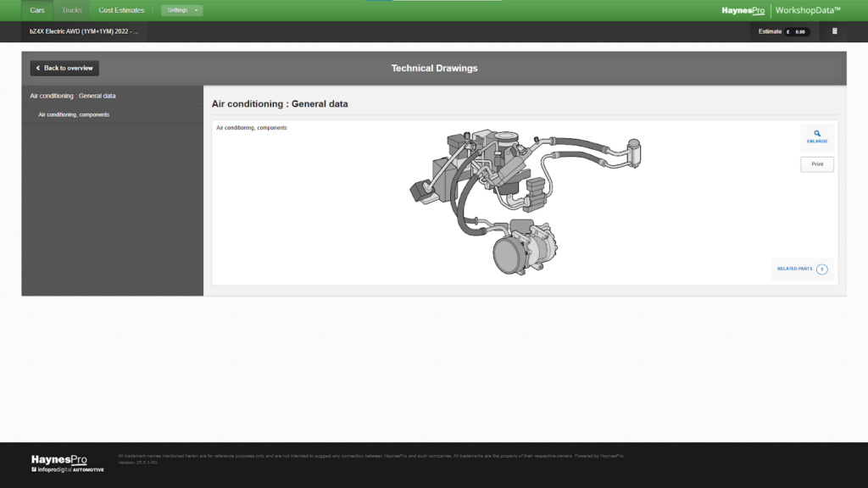Screen dimensions: 868x488
Task: Open the estimate list icon in top bar
Action: (833, 31)
